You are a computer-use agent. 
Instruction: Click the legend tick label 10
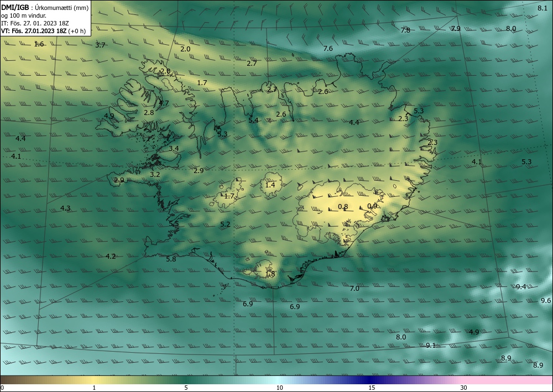280,388
